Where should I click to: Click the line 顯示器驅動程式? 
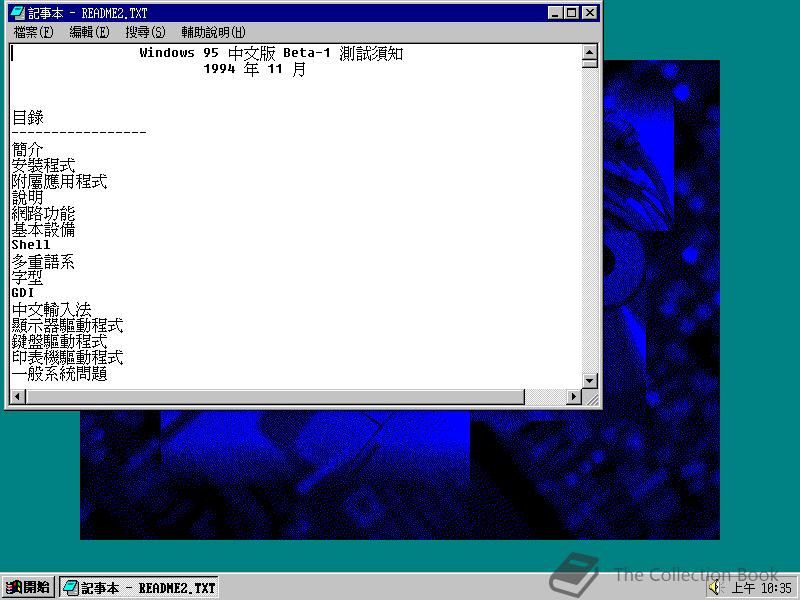[x=67, y=326]
